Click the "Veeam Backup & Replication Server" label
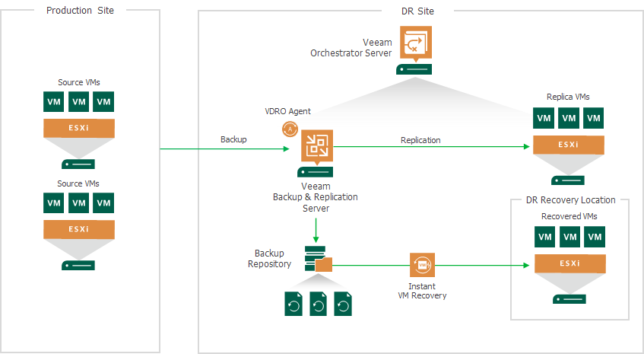 pyautogui.click(x=316, y=197)
